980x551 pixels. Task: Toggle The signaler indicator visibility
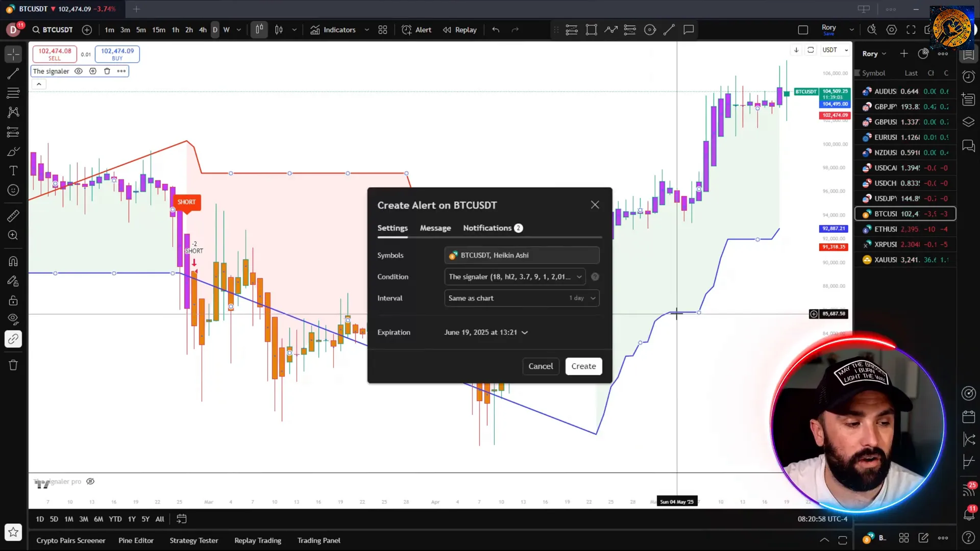[x=79, y=71]
